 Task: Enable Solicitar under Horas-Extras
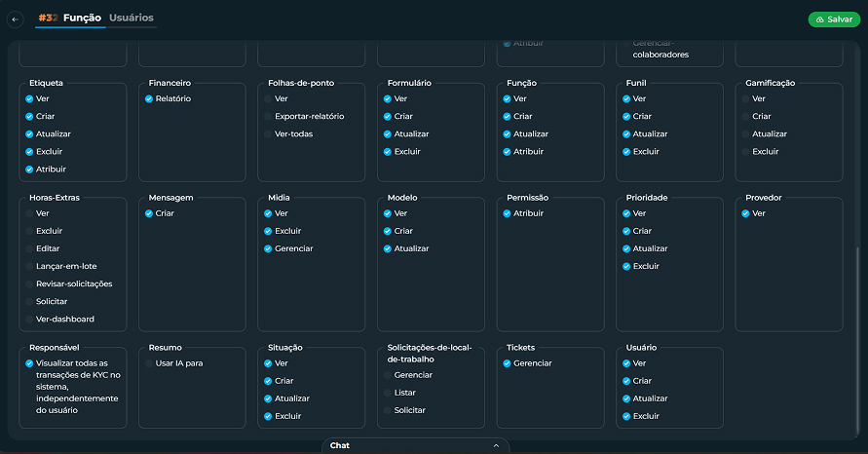coord(29,302)
